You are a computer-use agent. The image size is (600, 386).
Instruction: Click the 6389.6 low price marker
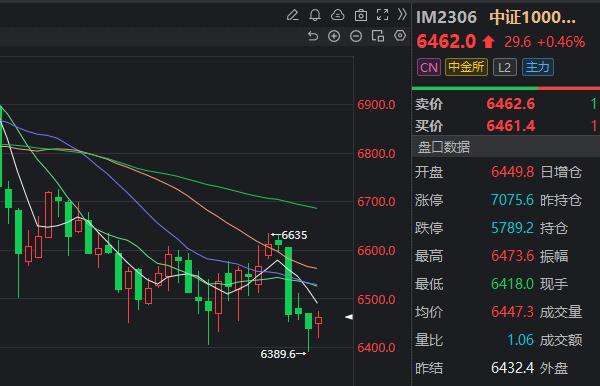point(278,354)
